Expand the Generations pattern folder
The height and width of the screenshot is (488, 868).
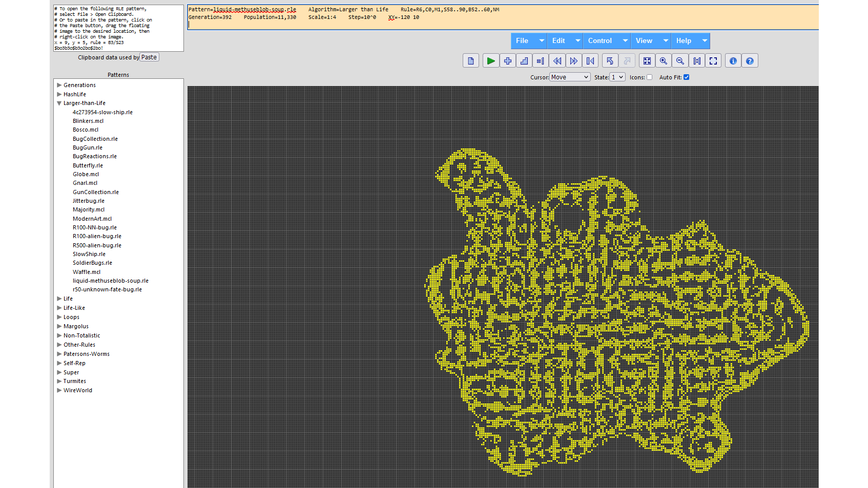click(x=79, y=85)
